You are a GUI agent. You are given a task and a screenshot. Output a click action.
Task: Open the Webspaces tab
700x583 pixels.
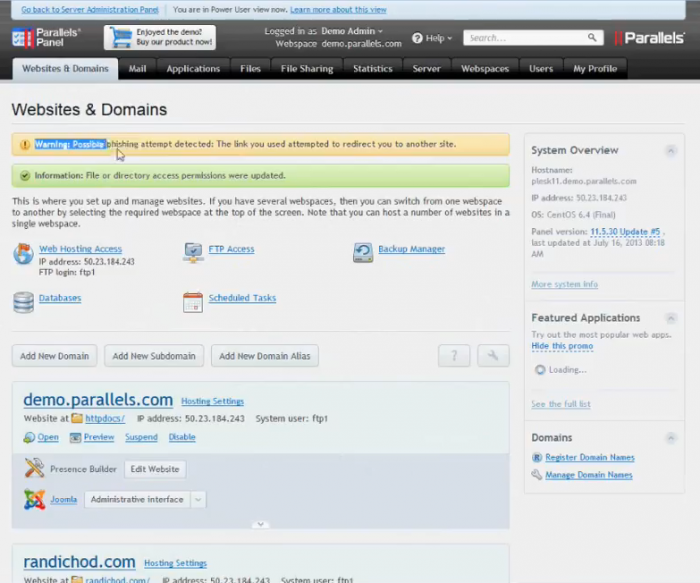tap(485, 69)
